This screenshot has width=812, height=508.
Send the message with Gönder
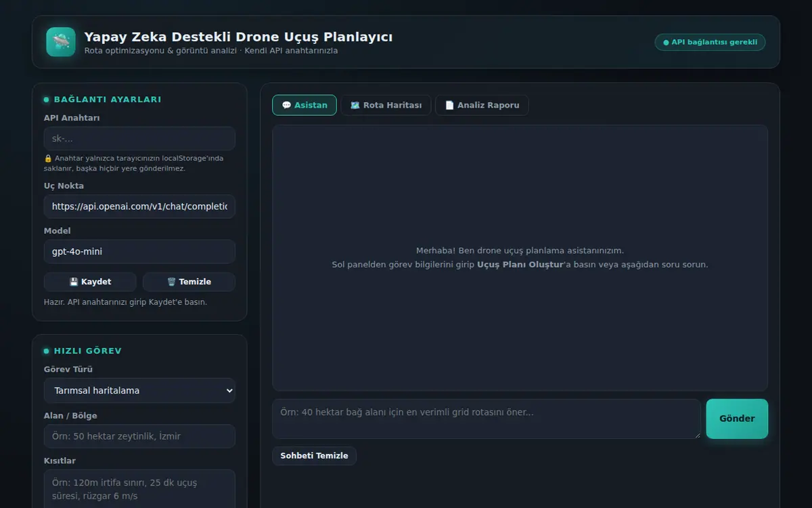coord(737,419)
